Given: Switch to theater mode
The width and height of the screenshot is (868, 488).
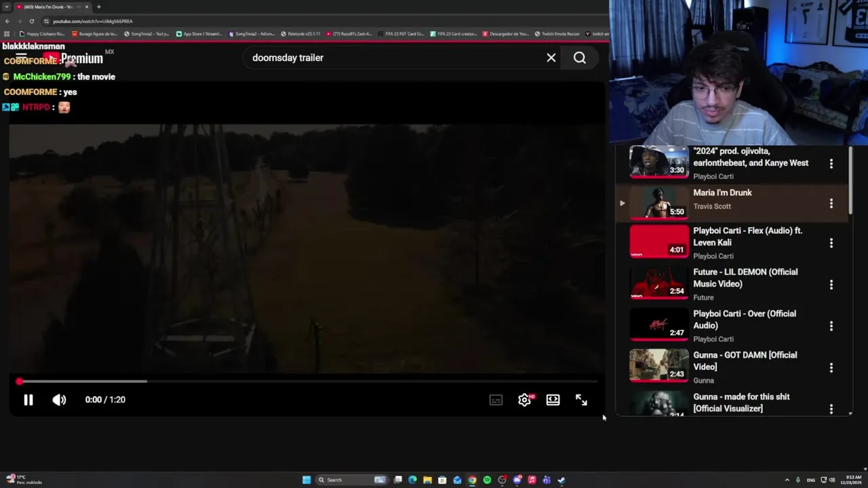Looking at the screenshot, I should tap(553, 400).
